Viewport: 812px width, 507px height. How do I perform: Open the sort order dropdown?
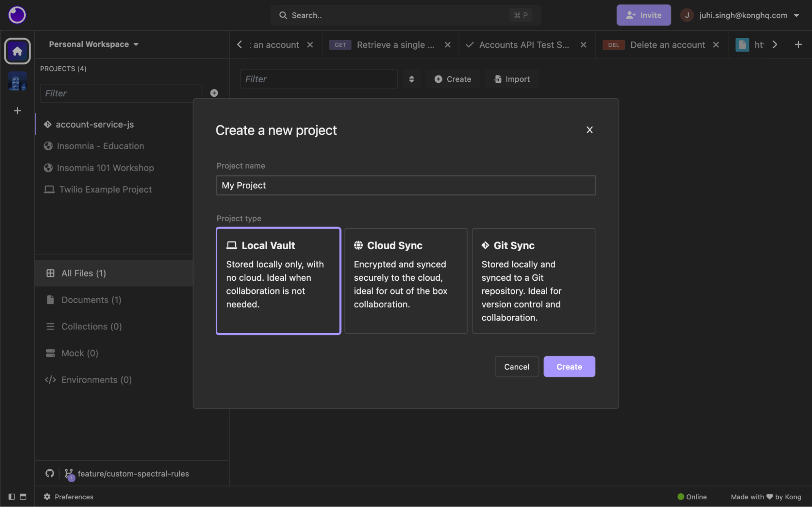click(411, 79)
